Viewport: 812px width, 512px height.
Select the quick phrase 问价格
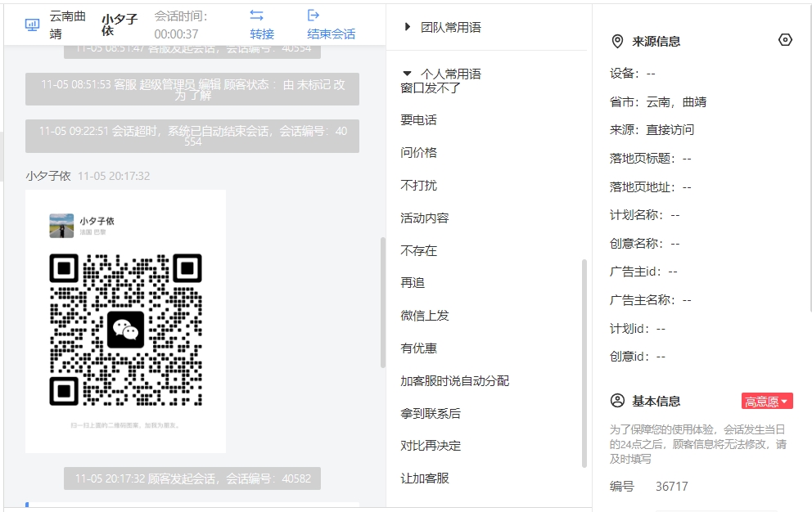tap(418, 153)
